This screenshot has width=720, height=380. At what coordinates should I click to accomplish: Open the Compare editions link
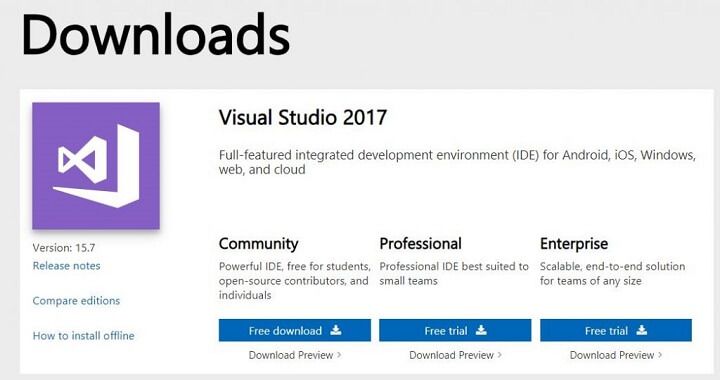tap(76, 301)
